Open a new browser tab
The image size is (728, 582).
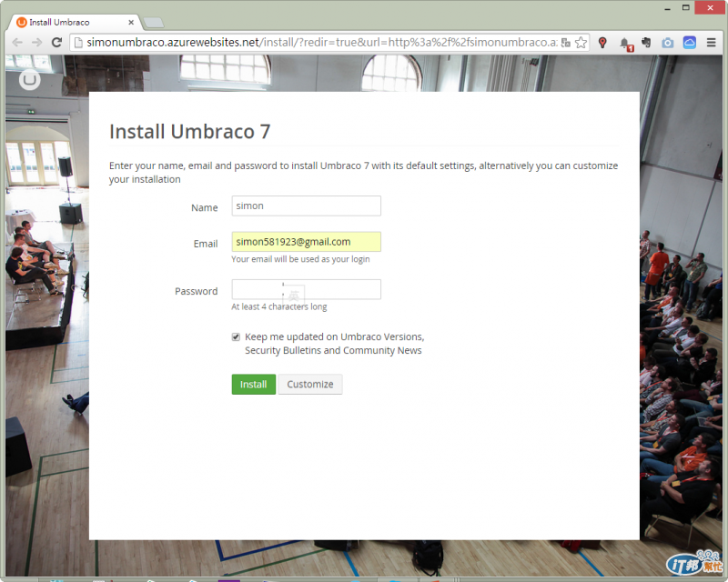154,22
